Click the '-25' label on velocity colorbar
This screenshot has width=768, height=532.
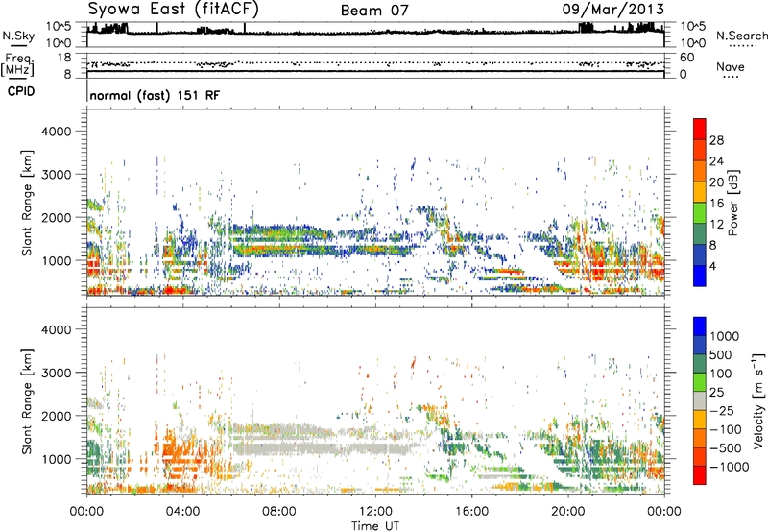[723, 411]
